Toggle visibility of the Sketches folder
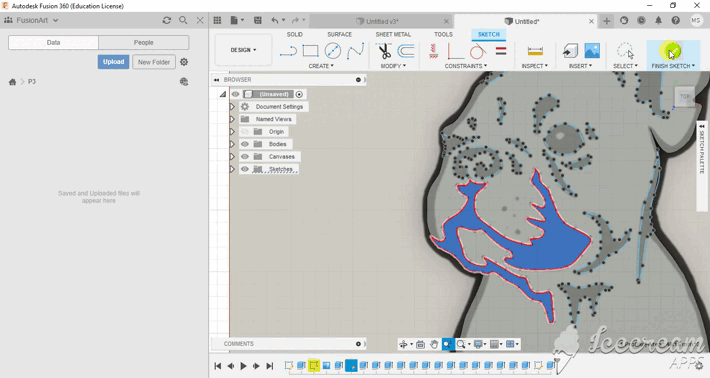 (x=245, y=169)
